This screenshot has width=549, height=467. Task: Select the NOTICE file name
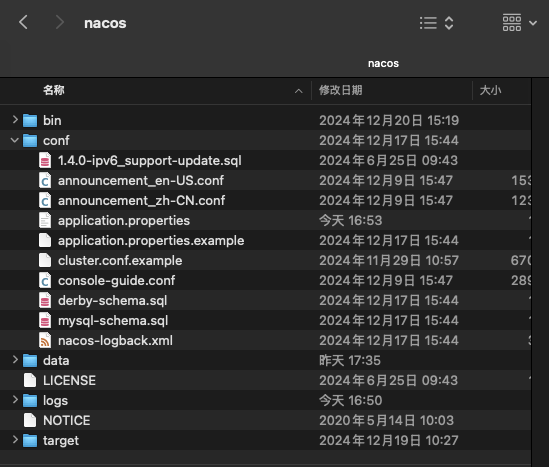(x=67, y=420)
